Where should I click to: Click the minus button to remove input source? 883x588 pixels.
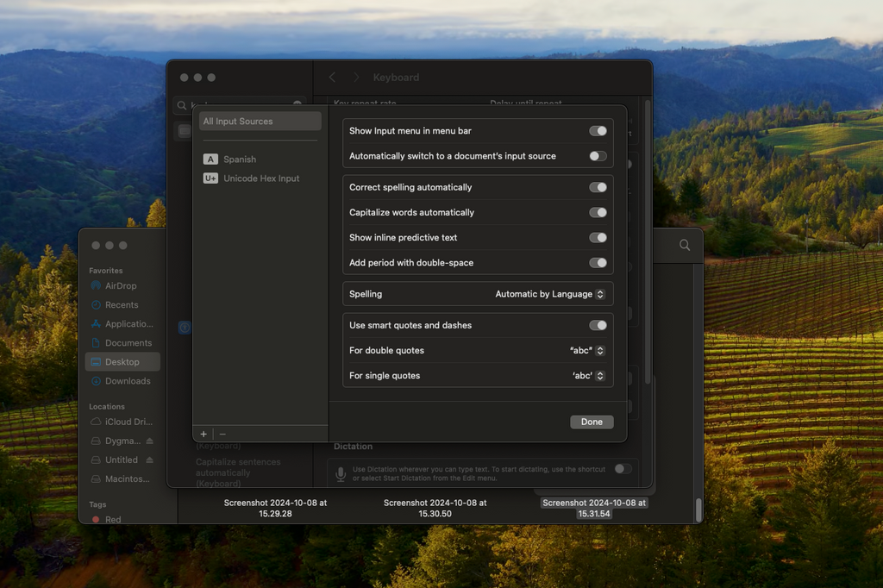(x=222, y=435)
